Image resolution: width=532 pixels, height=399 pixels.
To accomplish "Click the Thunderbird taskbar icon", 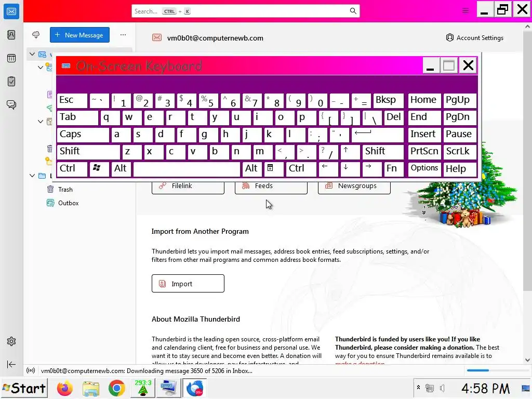I will [x=195, y=388].
